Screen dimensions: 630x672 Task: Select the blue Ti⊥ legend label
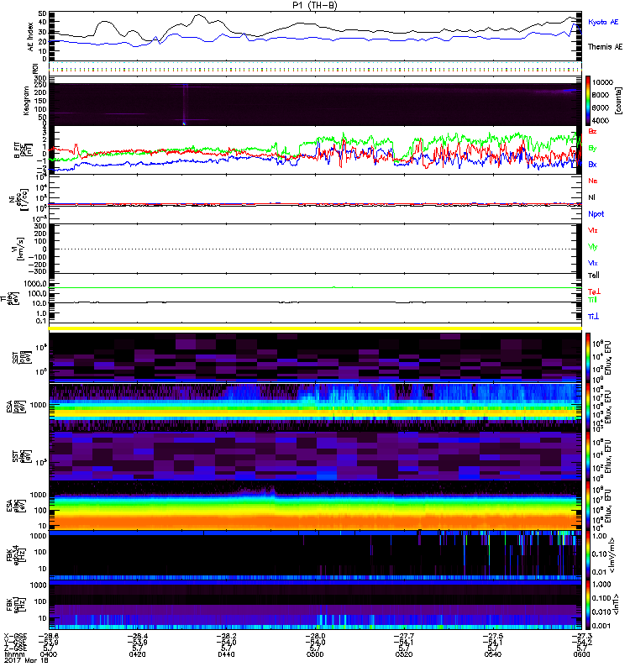[x=593, y=317]
